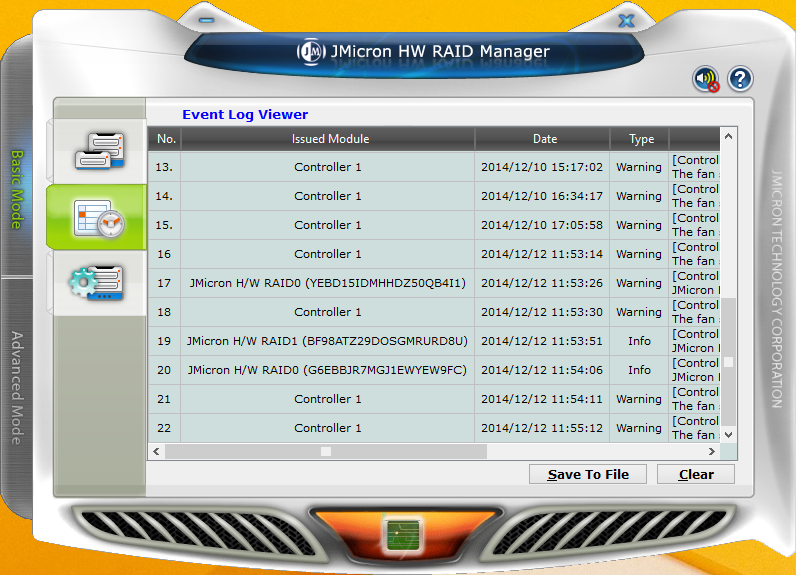The image size is (796, 575).
Task: Close the RAID Manager with the X icon
Action: point(626,21)
